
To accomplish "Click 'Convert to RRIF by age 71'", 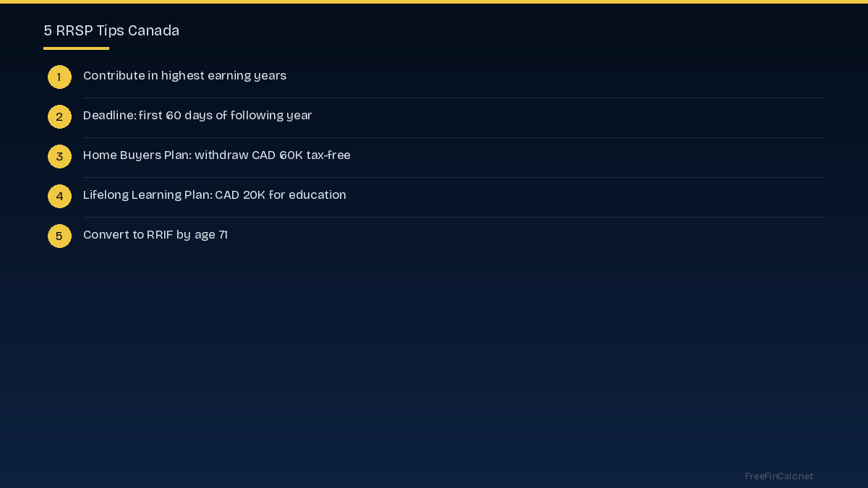I will pos(156,235).
